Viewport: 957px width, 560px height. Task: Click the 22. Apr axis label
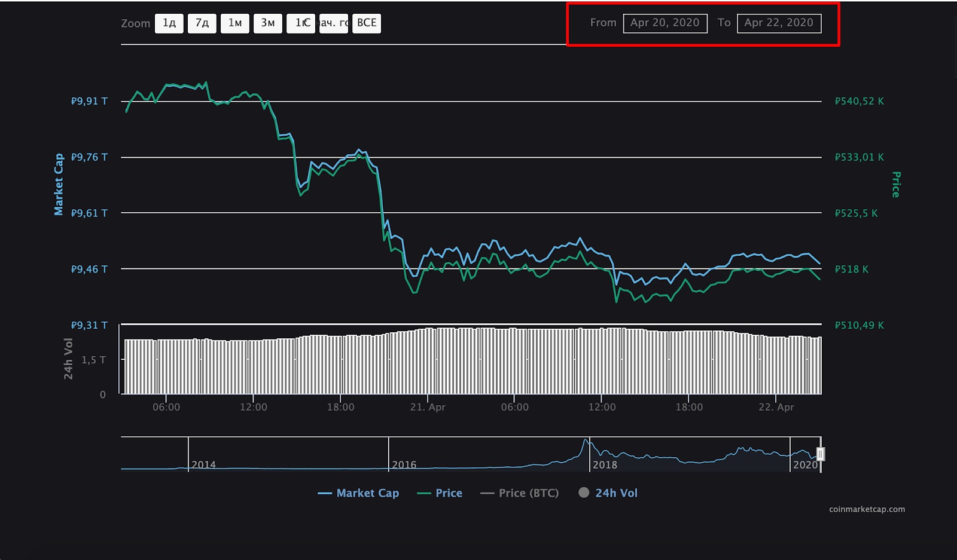[776, 407]
